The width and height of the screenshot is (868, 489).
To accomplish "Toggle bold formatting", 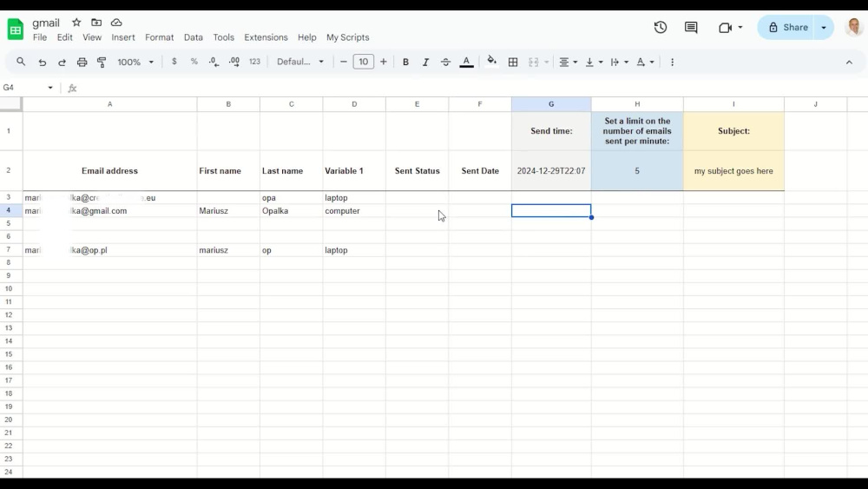I will tap(405, 62).
